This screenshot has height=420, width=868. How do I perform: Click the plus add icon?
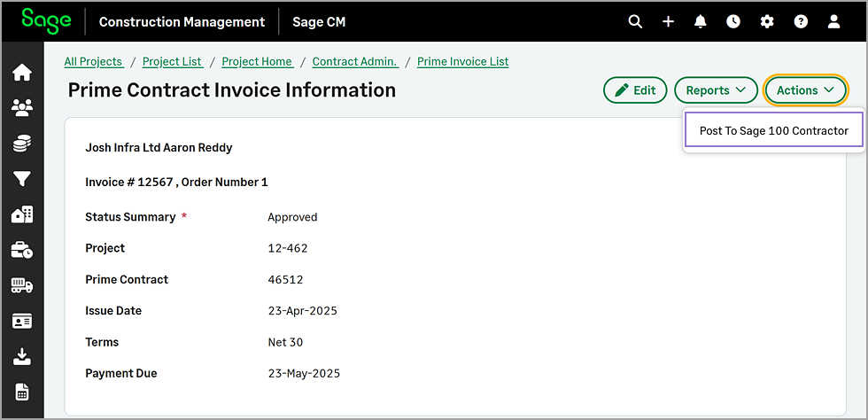(x=668, y=21)
